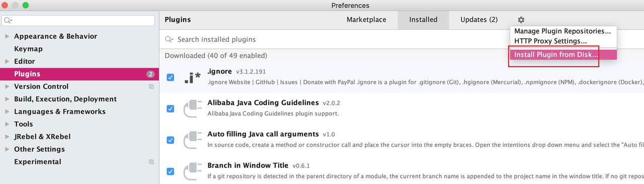Viewport: 644px width, 184px height.
Task: Click project-level icon beside Version Control
Action: click(x=151, y=86)
